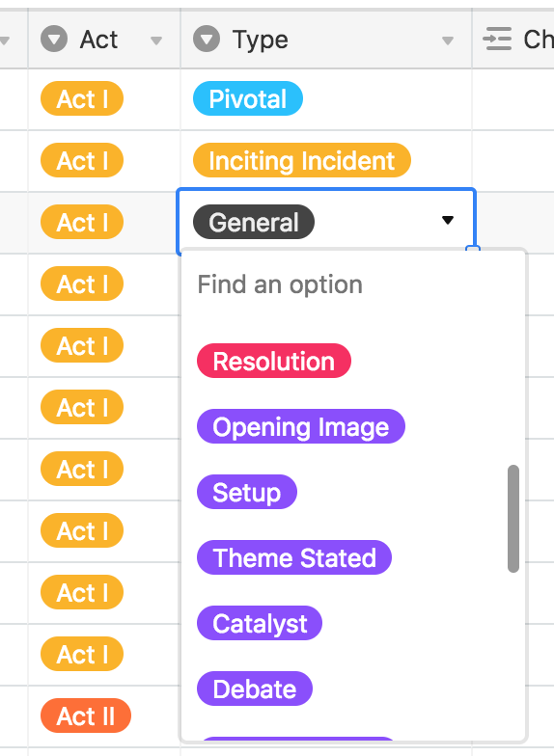
Task: Click the Act II tag cell
Action: pyautogui.click(x=85, y=715)
